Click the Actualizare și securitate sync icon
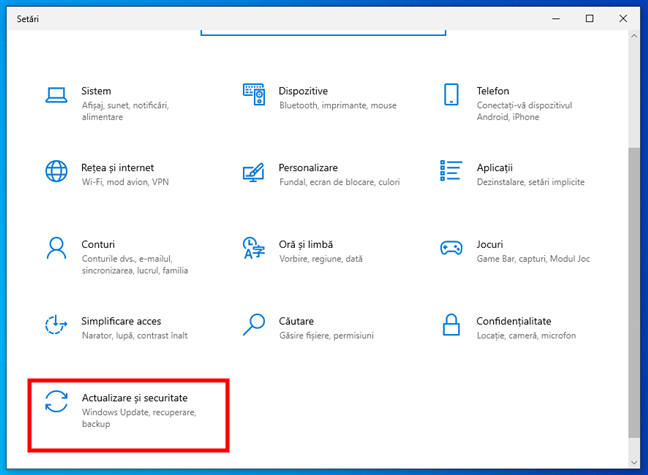Screen dimensions: 648x475 (x=56, y=401)
